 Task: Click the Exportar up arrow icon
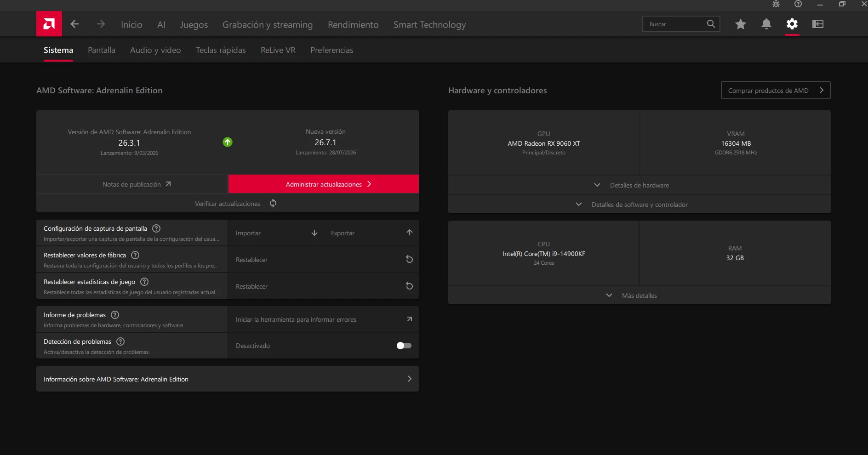[410, 233]
